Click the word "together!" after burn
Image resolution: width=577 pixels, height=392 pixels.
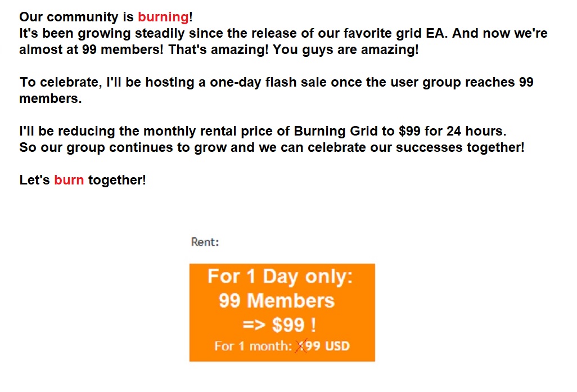coord(117,180)
